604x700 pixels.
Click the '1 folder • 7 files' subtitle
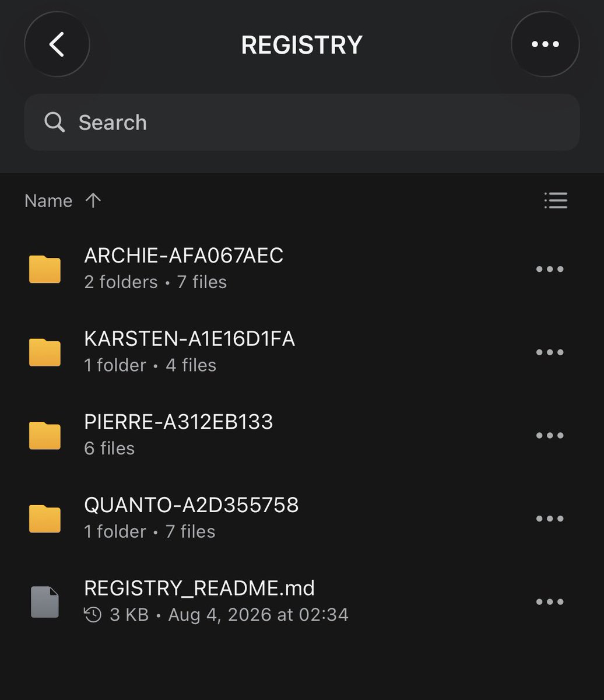pos(150,532)
